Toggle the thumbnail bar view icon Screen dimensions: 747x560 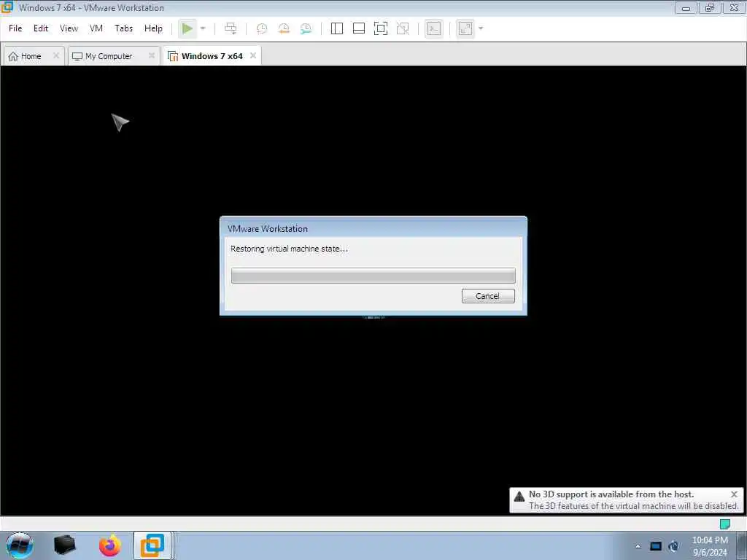point(359,28)
